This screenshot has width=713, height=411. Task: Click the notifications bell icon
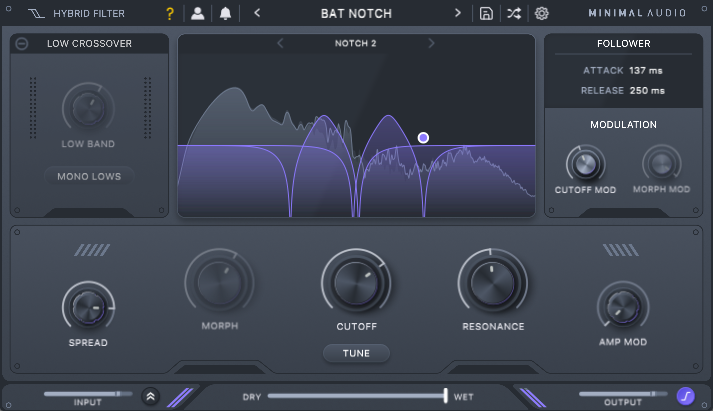tap(225, 14)
